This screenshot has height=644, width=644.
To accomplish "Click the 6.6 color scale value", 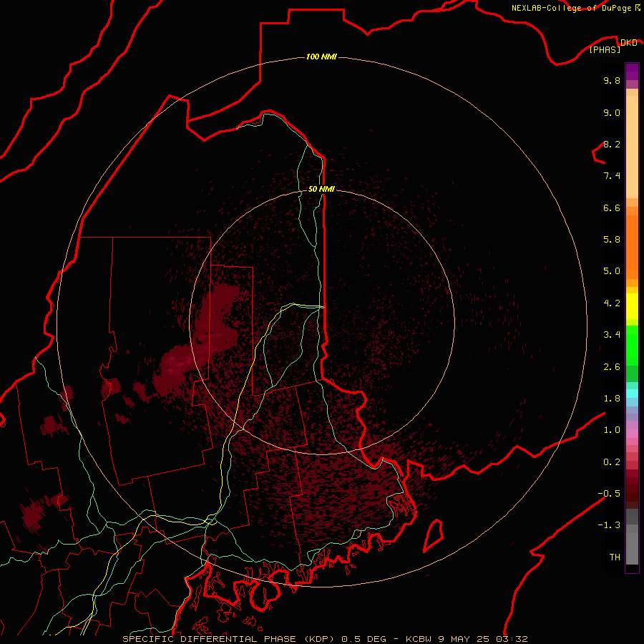I will click(x=612, y=208).
